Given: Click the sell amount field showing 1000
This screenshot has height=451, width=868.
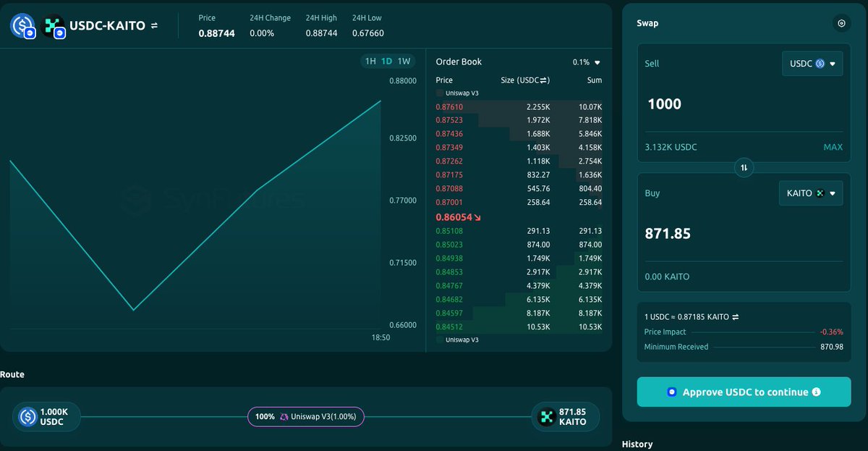Looking at the screenshot, I should coord(744,104).
